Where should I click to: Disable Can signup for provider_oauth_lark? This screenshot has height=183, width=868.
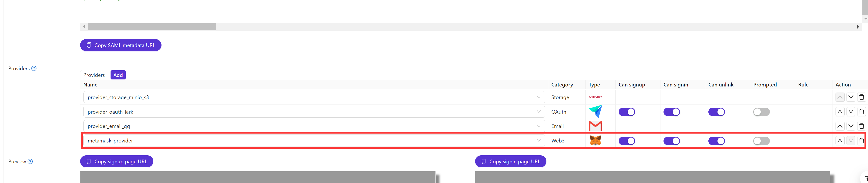click(x=626, y=112)
